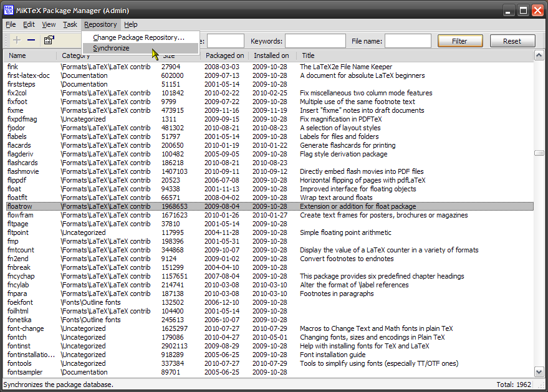Select the fixfoot package row
This screenshot has height=392, width=548.
click(270, 102)
